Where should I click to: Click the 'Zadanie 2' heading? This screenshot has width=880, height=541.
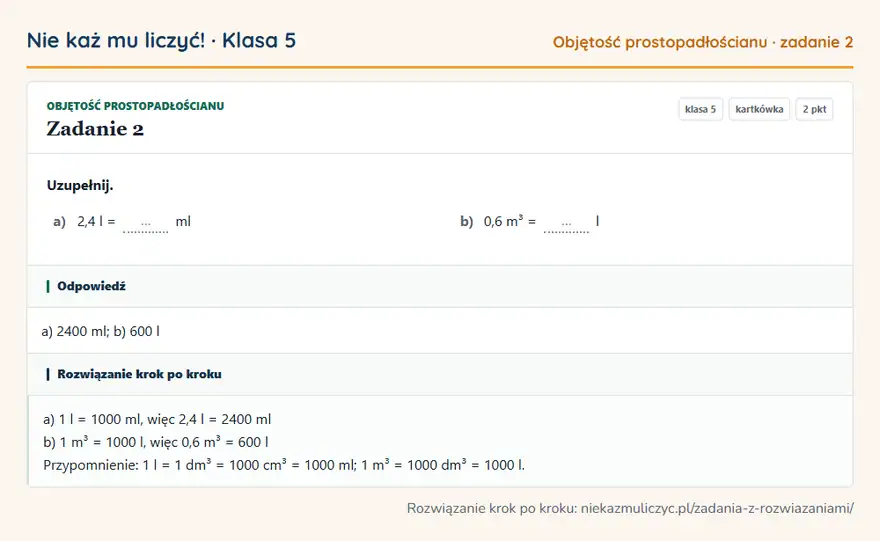tap(95, 129)
